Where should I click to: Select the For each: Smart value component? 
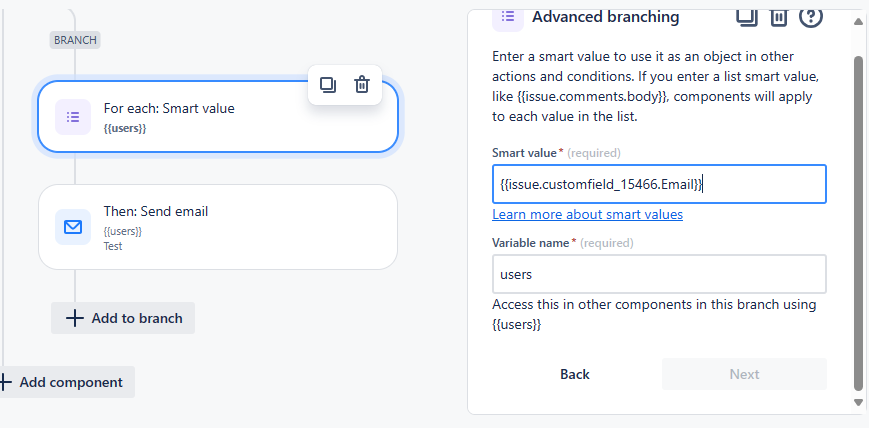pyautogui.click(x=218, y=117)
